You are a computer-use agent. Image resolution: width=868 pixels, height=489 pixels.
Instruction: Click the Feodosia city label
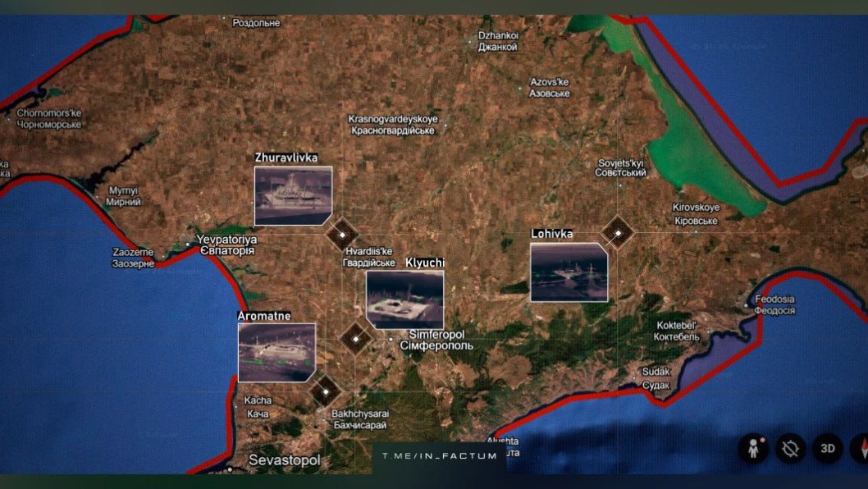(774, 304)
